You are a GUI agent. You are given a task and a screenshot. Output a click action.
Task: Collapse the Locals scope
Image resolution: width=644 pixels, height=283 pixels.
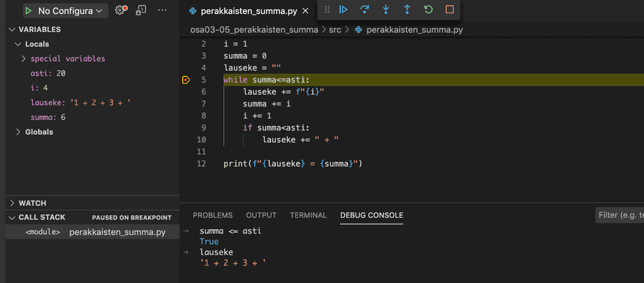pyautogui.click(x=36, y=44)
